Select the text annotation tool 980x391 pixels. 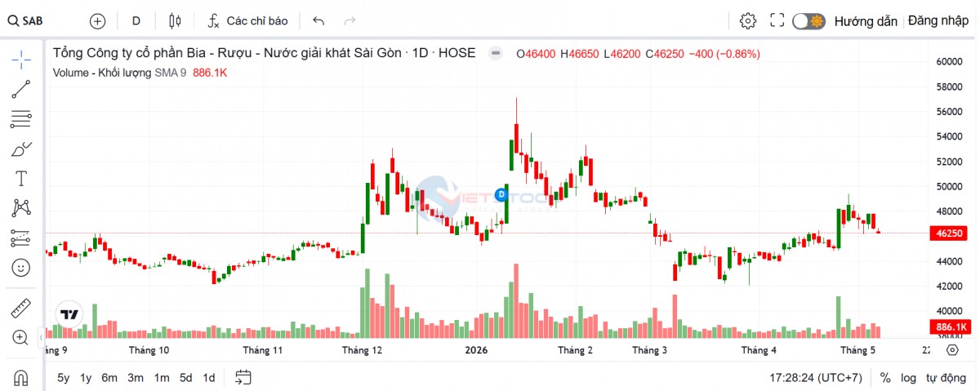(21, 178)
